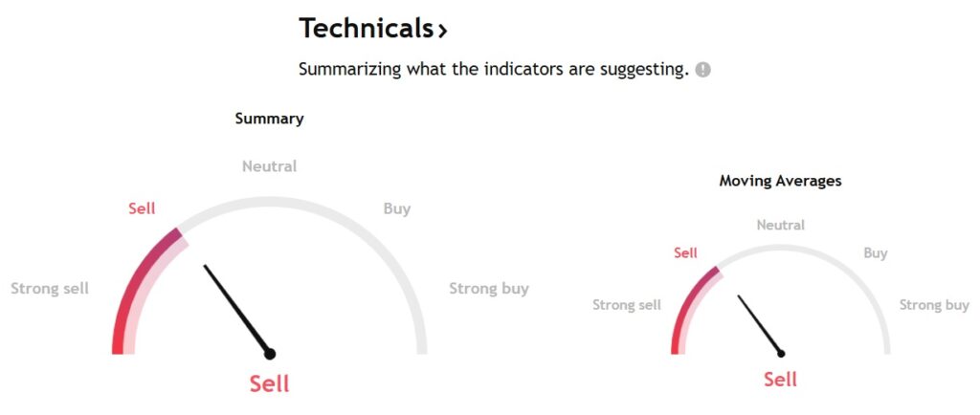
Task: Click the Sell result under Moving Averages gauge
Action: coord(781,379)
